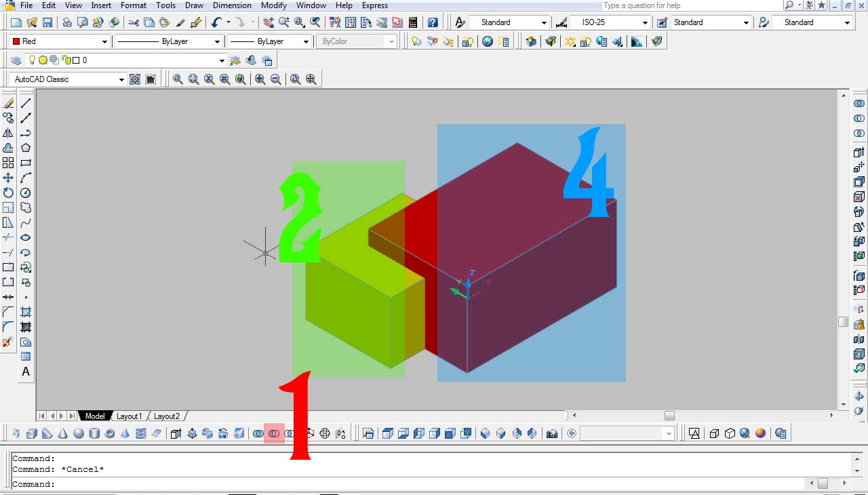868x495 pixels.
Task: Click the Zoom In magnifier button
Action: pos(260,79)
